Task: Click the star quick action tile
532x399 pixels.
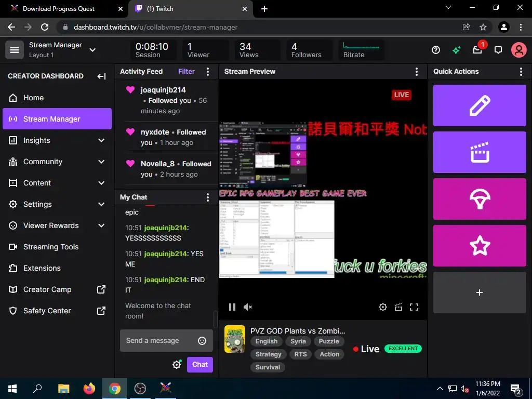Action: click(480, 246)
